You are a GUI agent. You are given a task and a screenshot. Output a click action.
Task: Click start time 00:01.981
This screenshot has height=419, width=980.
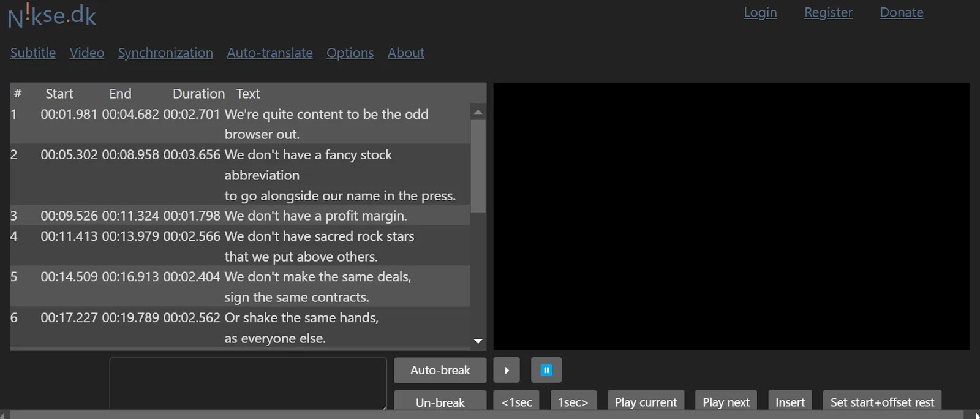tap(69, 114)
